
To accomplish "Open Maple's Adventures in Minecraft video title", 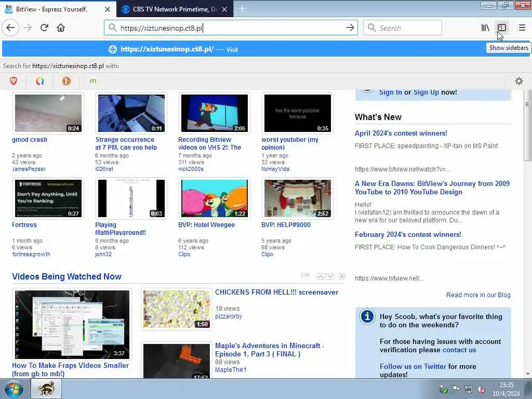I will point(270,350).
